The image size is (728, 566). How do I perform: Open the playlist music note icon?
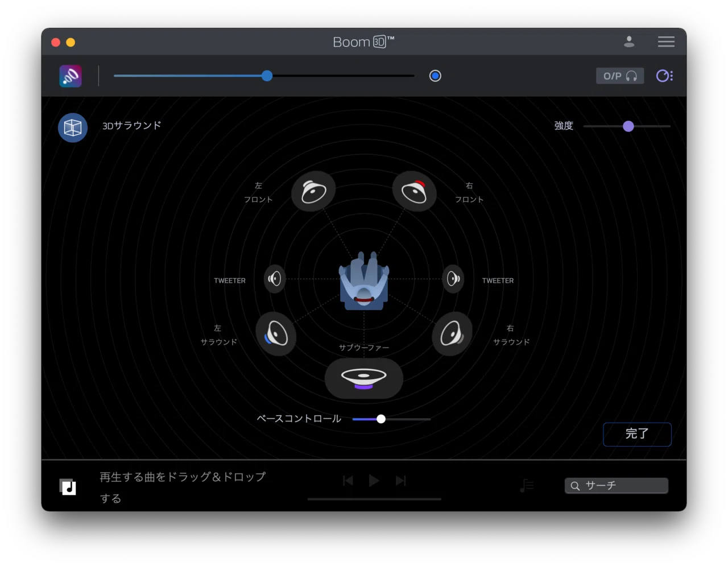tap(527, 485)
